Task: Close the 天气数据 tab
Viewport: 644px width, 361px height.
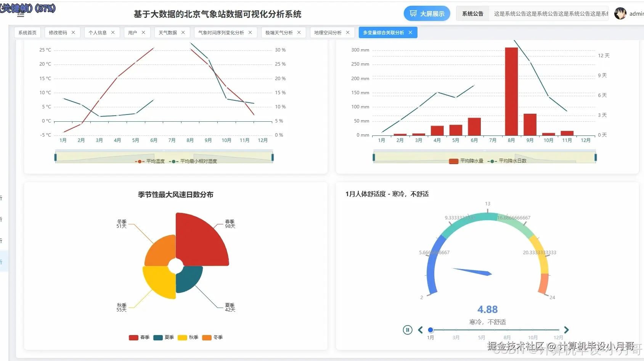Action: [183, 32]
